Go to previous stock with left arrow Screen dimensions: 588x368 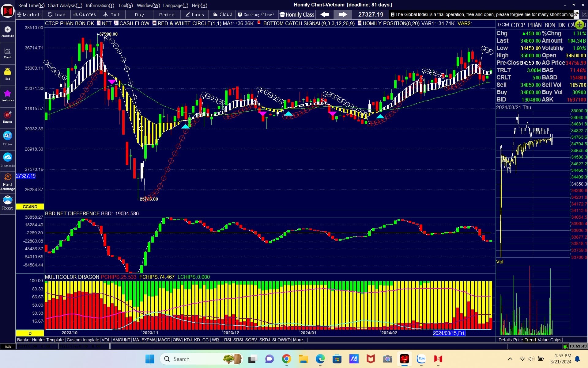pos(325,14)
